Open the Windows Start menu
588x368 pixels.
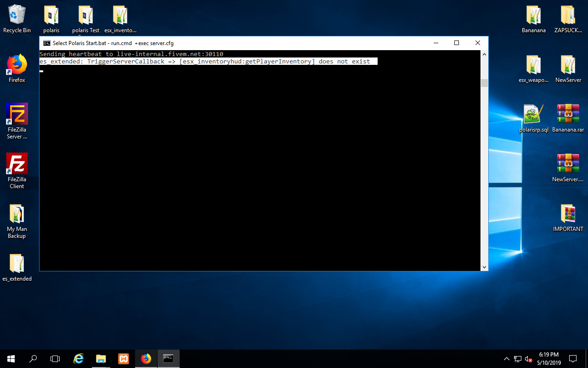click(11, 359)
